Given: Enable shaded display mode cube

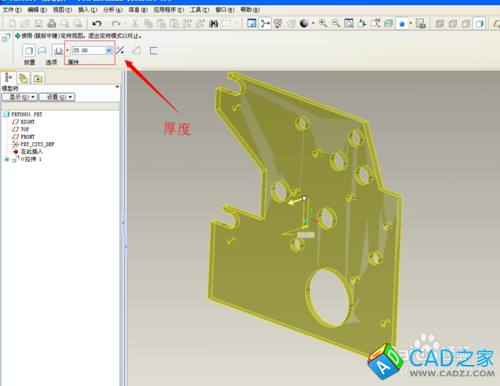Looking at the screenshot, I should [x=479, y=23].
